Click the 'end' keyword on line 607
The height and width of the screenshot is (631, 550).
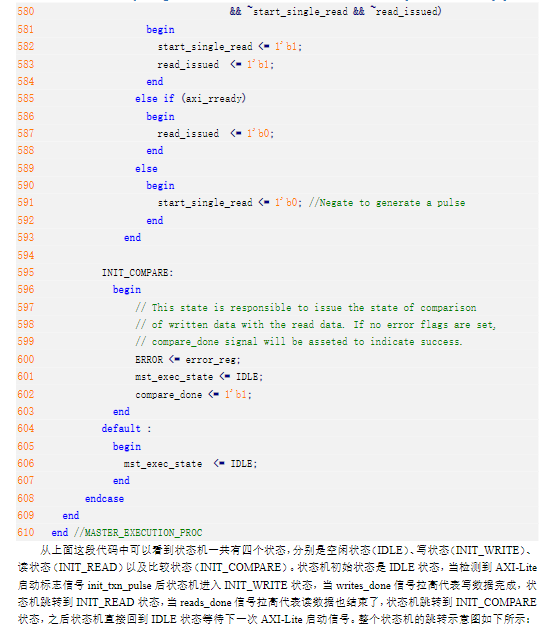(x=121, y=480)
